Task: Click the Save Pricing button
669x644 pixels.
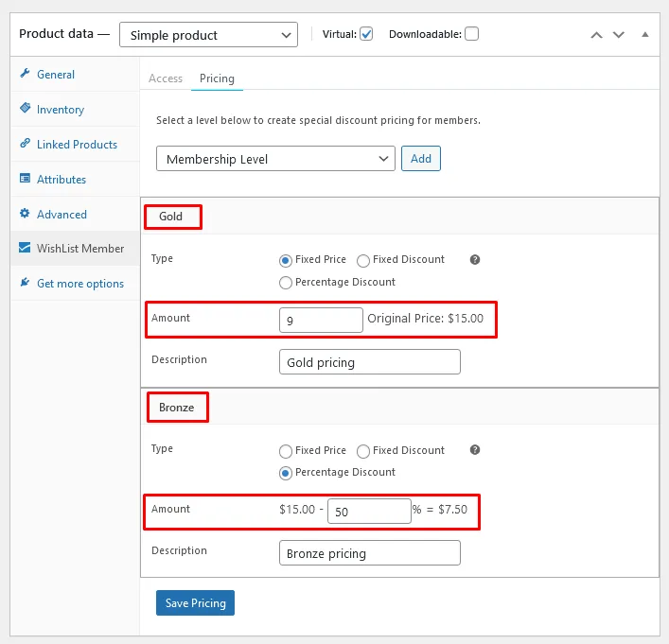Action: coord(195,603)
